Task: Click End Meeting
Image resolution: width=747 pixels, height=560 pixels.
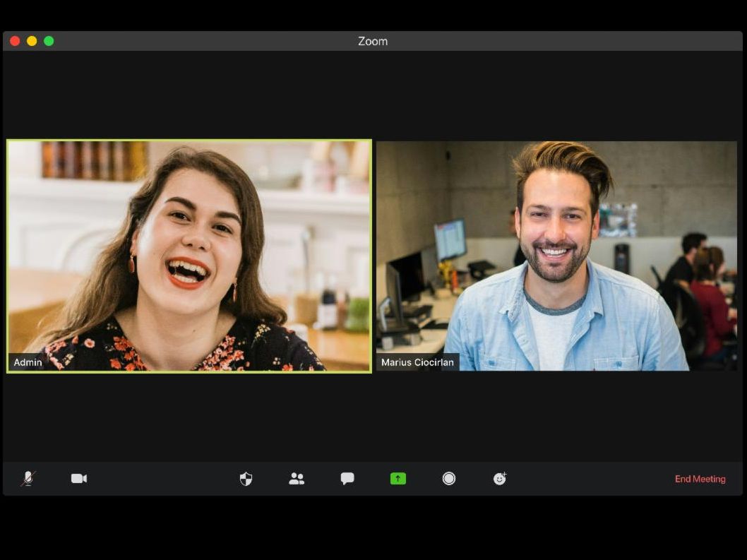Action: coord(700,479)
